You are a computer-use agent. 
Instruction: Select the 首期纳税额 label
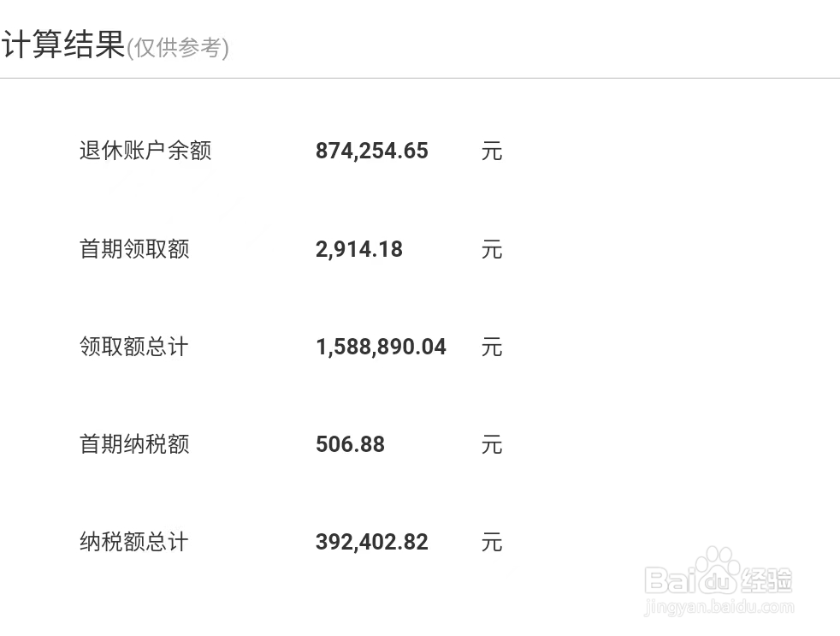pos(134,444)
